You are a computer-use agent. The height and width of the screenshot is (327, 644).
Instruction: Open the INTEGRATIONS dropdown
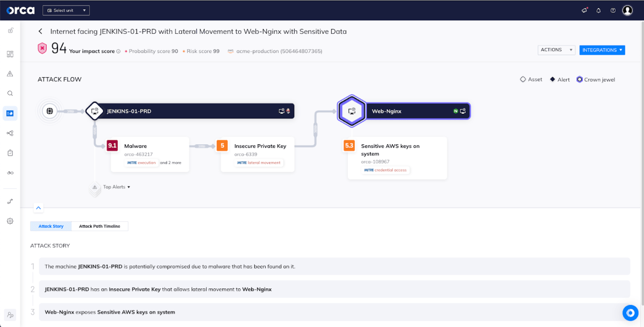coord(602,50)
